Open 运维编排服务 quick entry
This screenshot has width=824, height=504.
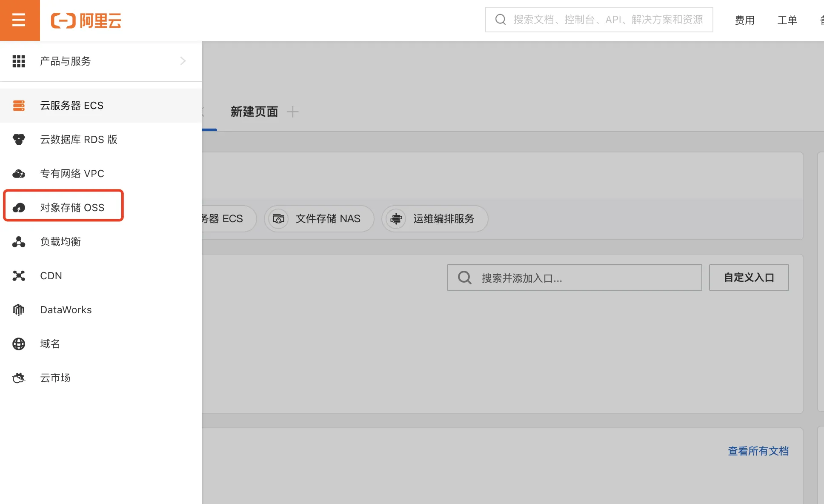(x=434, y=218)
